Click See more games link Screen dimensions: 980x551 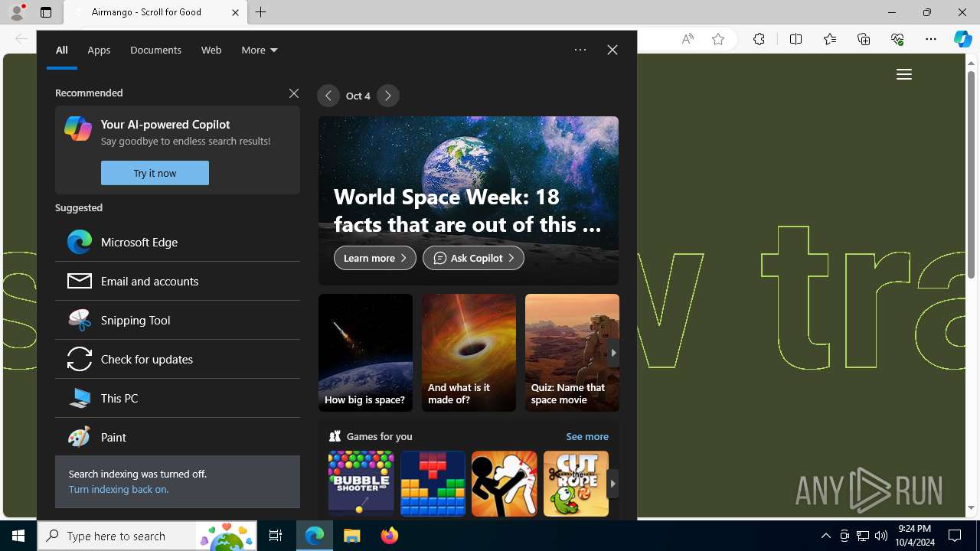coord(587,436)
